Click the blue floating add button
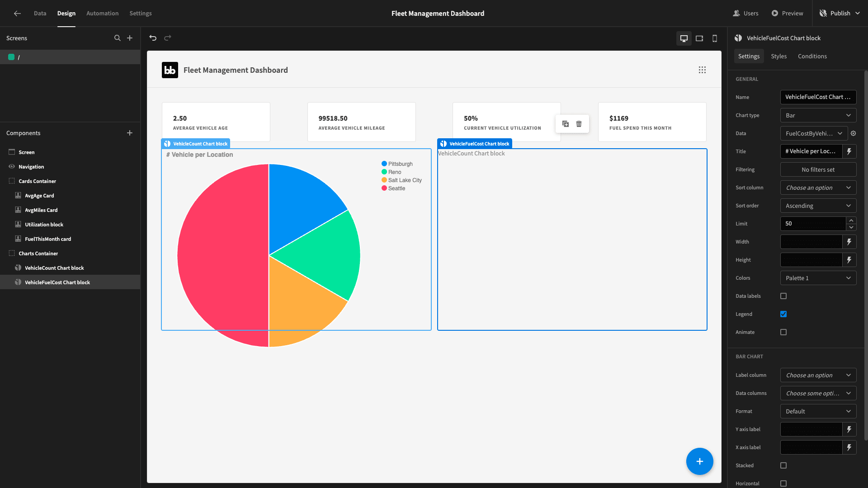Screen dimensions: 868x488 pos(700,461)
